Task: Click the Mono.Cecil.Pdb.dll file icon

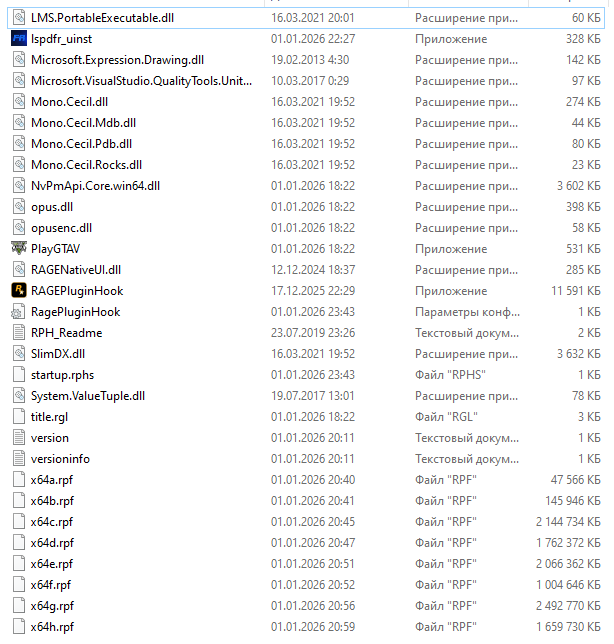Action: pos(19,143)
